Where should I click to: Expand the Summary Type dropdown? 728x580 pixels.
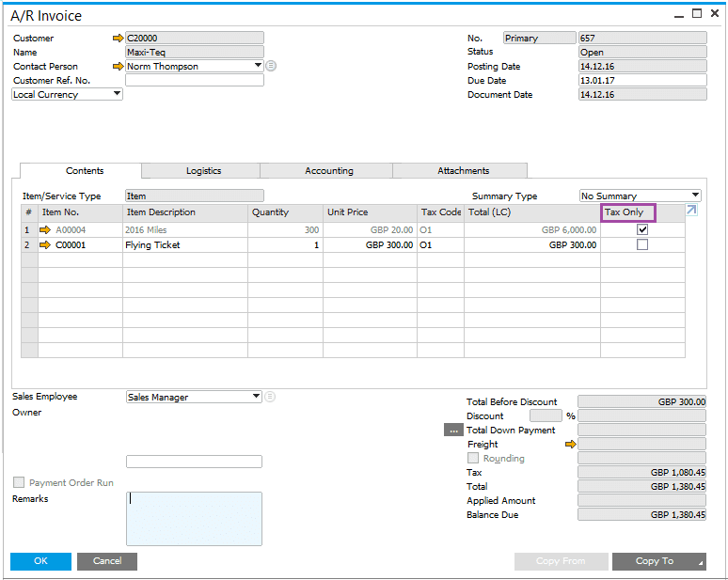695,196
